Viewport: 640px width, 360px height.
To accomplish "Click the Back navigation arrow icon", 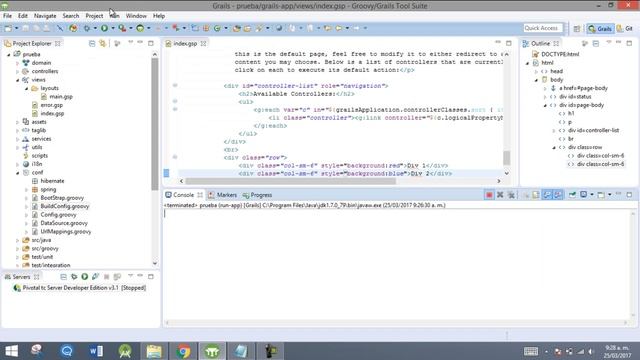I will pos(339,28).
